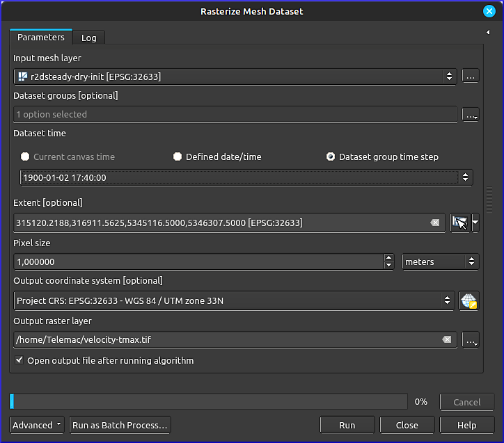Close the Rasterize Mesh Dataset dialog

point(489,12)
